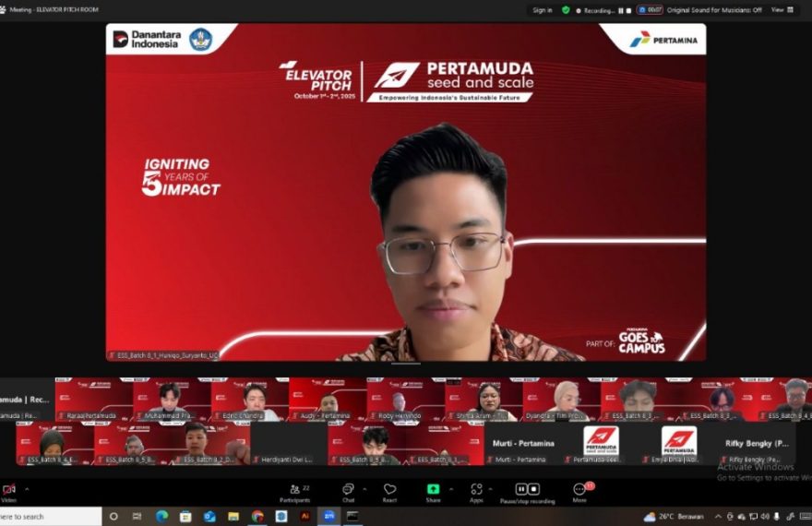This screenshot has width=812, height=526.
Task: Expand the chat options arrow
Action: pos(364,489)
